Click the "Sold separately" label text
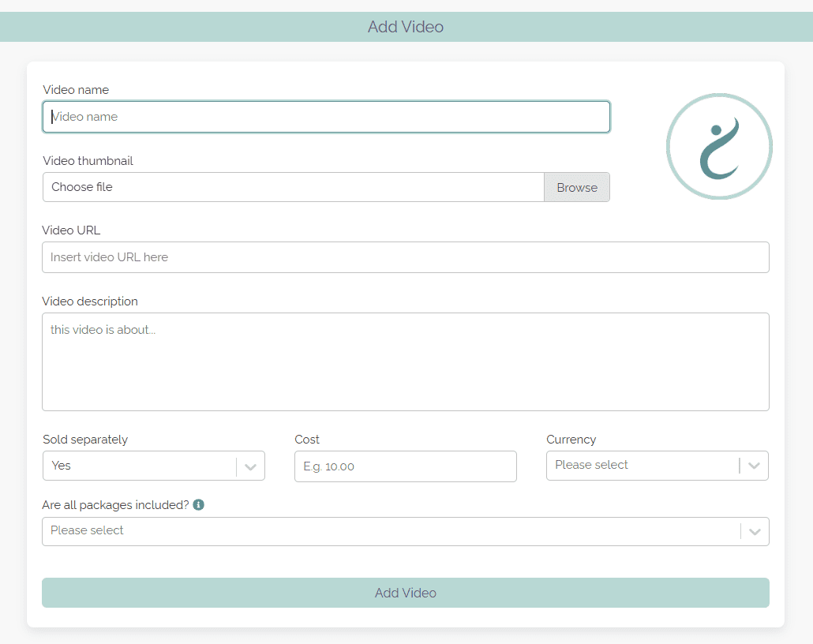The width and height of the screenshot is (813, 644). (x=85, y=440)
